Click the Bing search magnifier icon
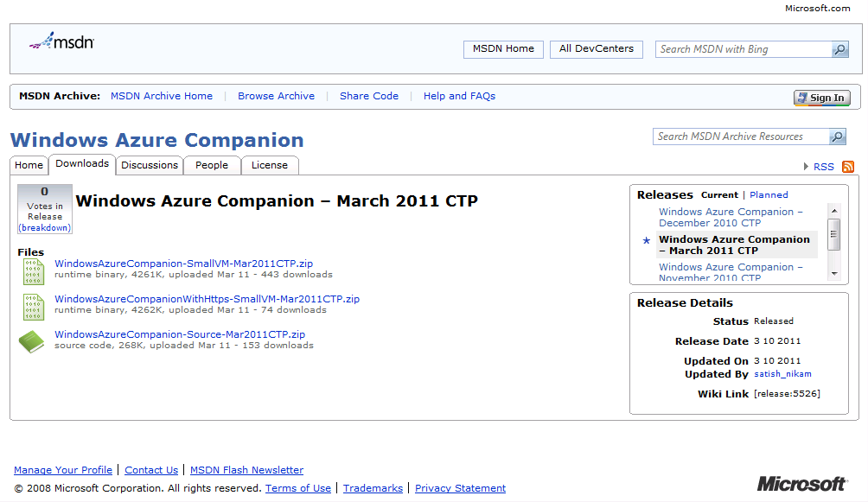Screen dimensions: 868x502 [x=839, y=49]
